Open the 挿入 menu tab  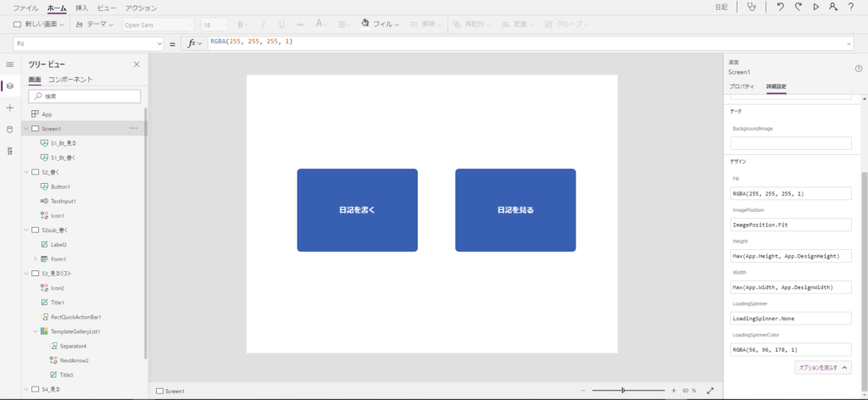[x=81, y=8]
